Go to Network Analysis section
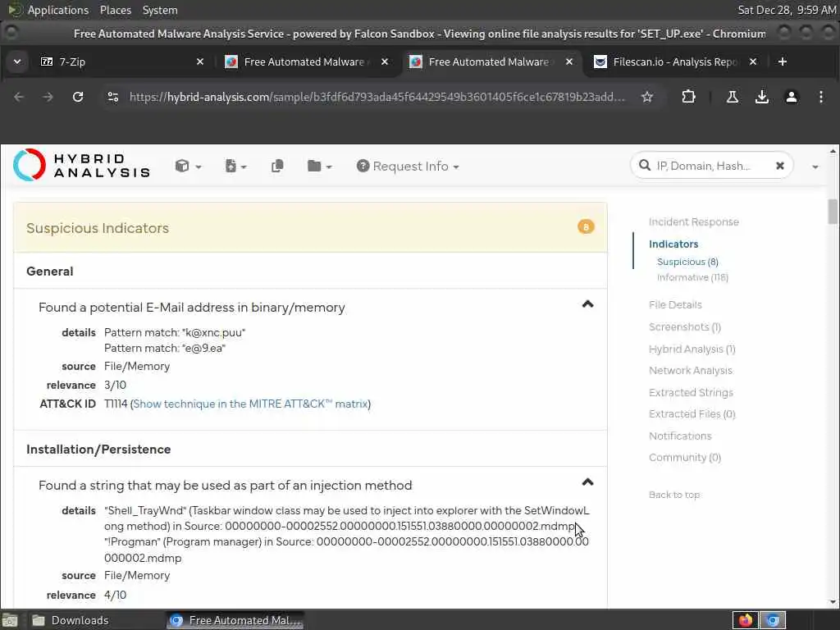 690,371
